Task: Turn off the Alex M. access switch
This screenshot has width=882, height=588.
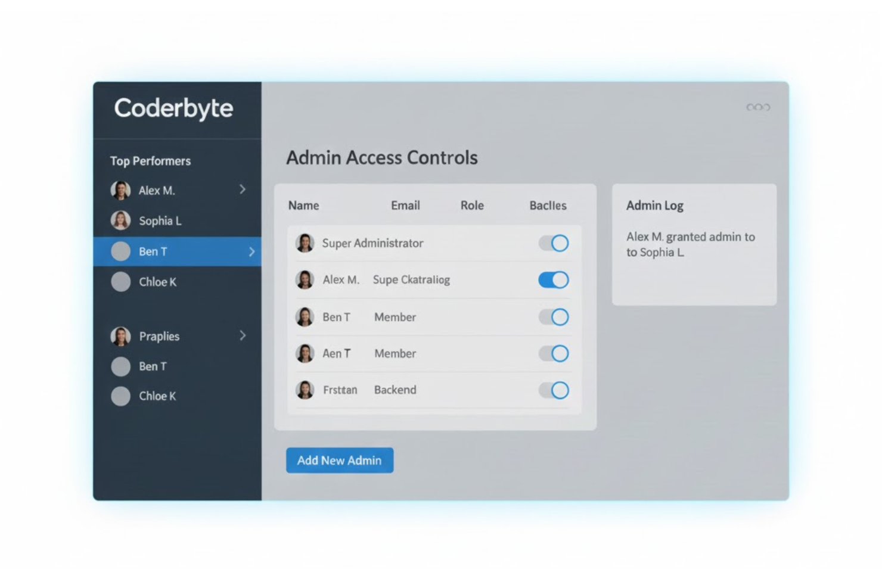Action: point(554,279)
